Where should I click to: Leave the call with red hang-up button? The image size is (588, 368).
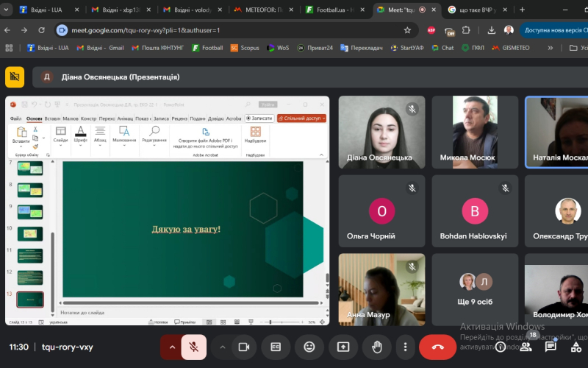pyautogui.click(x=437, y=347)
